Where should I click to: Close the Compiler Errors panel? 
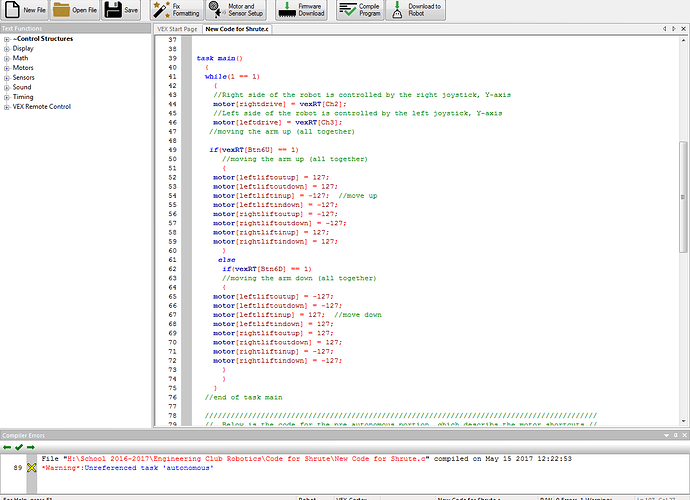tap(684, 435)
